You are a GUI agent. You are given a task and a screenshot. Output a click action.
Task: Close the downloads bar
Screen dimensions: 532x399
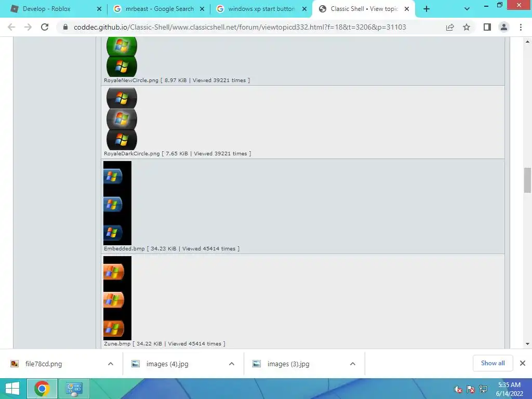tap(523, 363)
